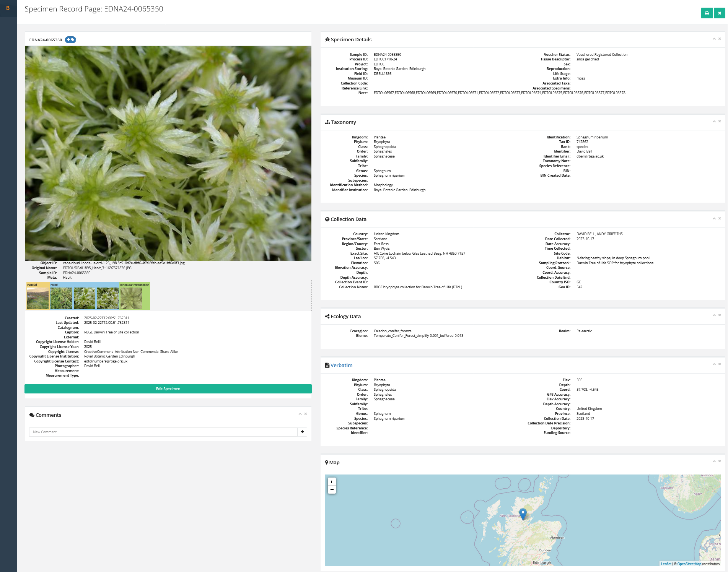Open the B logo in sidebar
Image resolution: width=728 pixels, height=572 pixels.
pyautogui.click(x=8, y=8)
